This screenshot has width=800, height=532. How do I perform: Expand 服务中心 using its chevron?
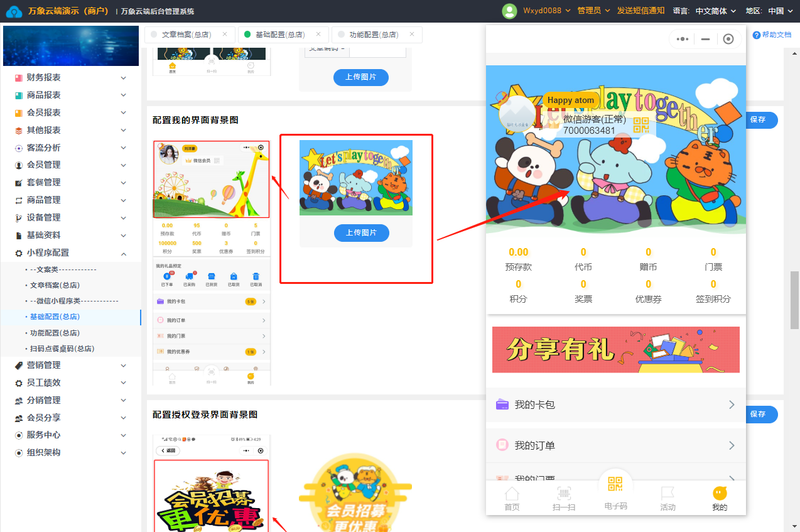tap(124, 435)
